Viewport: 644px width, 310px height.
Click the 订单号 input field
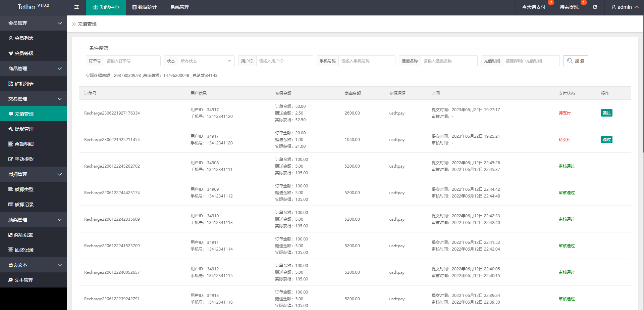tap(132, 61)
